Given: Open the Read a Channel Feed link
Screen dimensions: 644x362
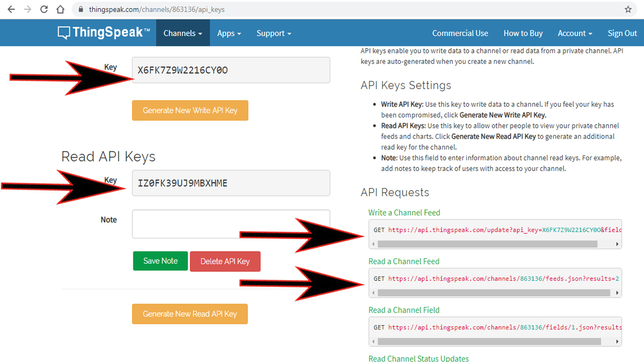Looking at the screenshot, I should [x=404, y=261].
